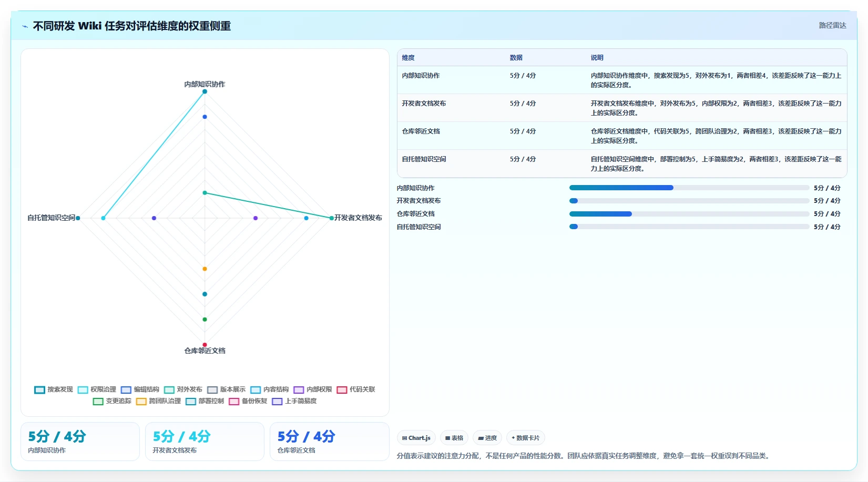Image resolution: width=868 pixels, height=482 pixels.
Task: Open the 开发者文档发布 score card
Action: (x=205, y=442)
